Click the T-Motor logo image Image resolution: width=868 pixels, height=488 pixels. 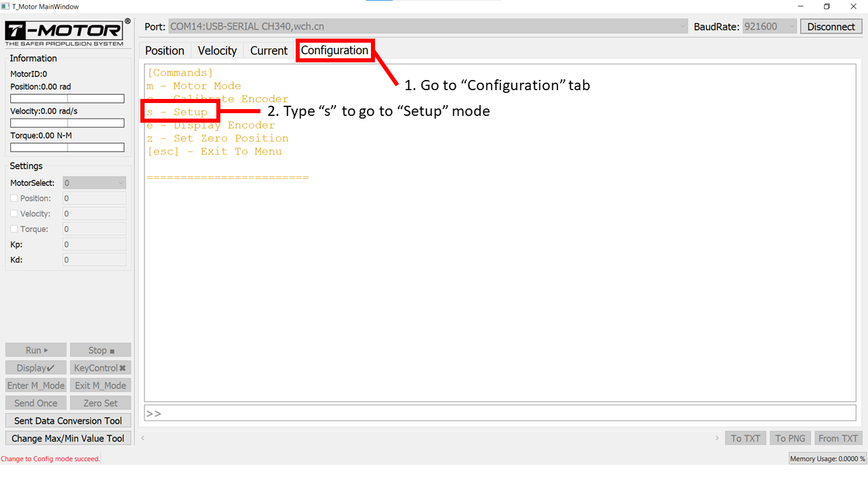(x=67, y=33)
